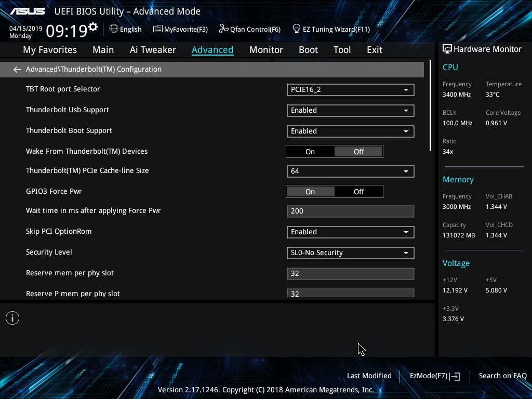Click the Qfan Control fan icon
Image resolution: width=532 pixels, height=399 pixels.
click(x=223, y=29)
